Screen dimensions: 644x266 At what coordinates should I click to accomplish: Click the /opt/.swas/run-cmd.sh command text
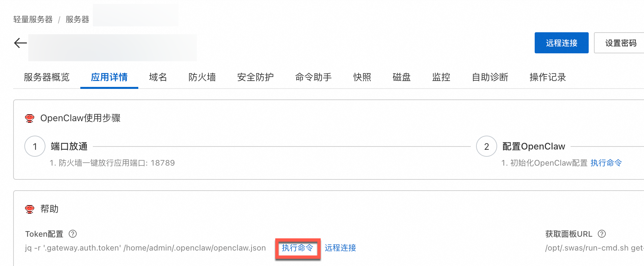(595, 248)
